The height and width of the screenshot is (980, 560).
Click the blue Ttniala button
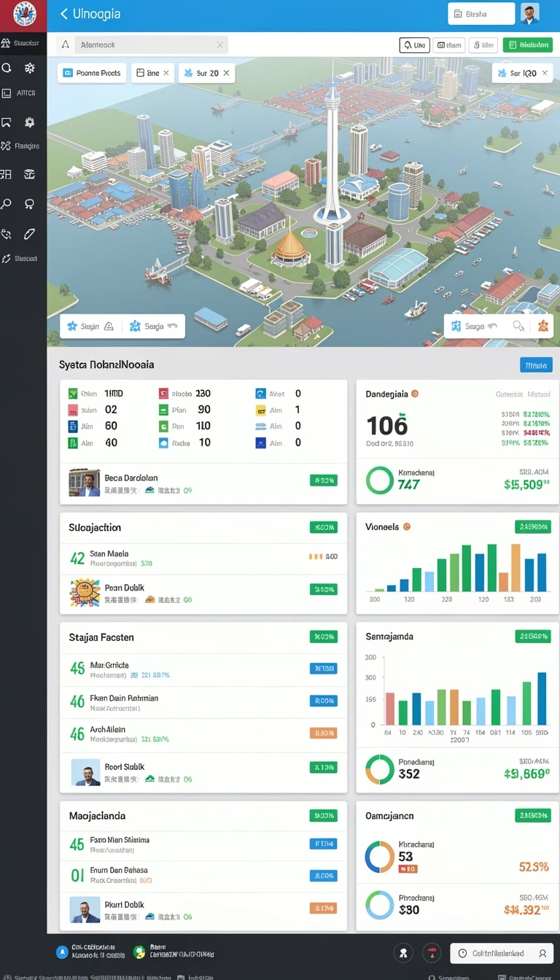536,365
